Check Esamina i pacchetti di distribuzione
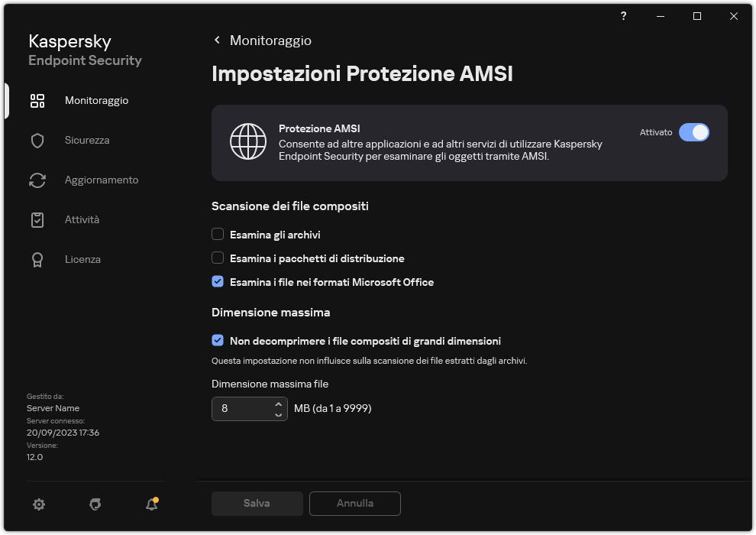This screenshot has width=756, height=535. click(218, 258)
